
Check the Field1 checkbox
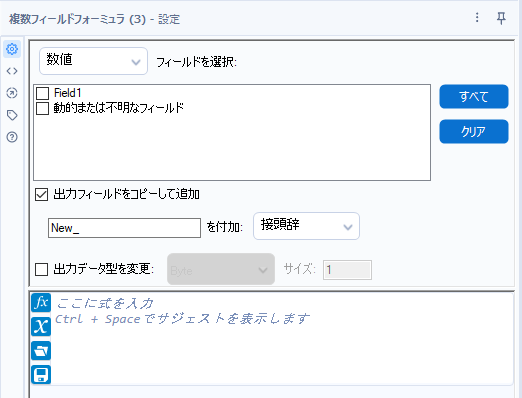pyautogui.click(x=43, y=93)
